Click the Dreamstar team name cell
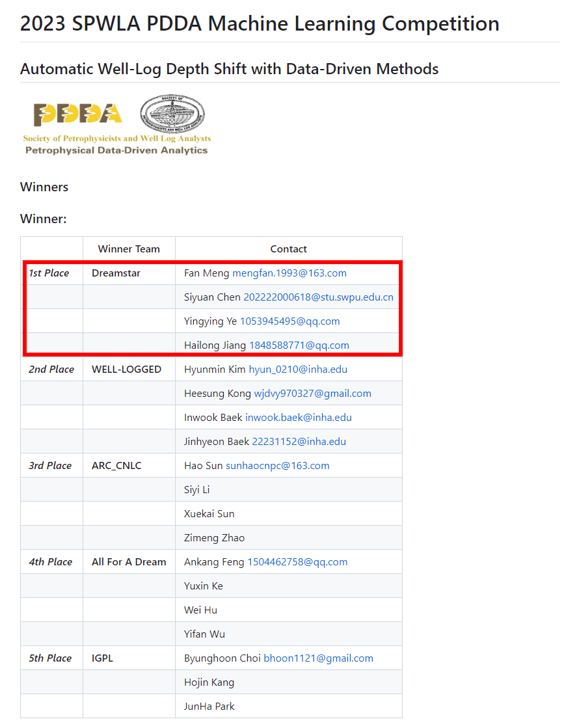The height and width of the screenshot is (728, 579). pos(116,273)
